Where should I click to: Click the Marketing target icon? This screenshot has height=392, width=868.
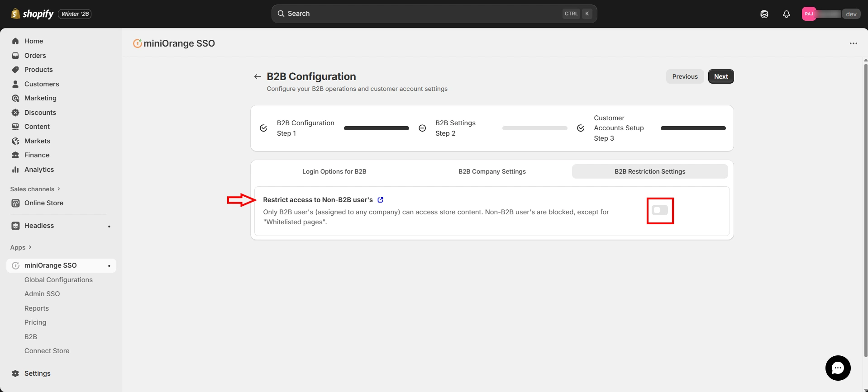click(x=15, y=98)
